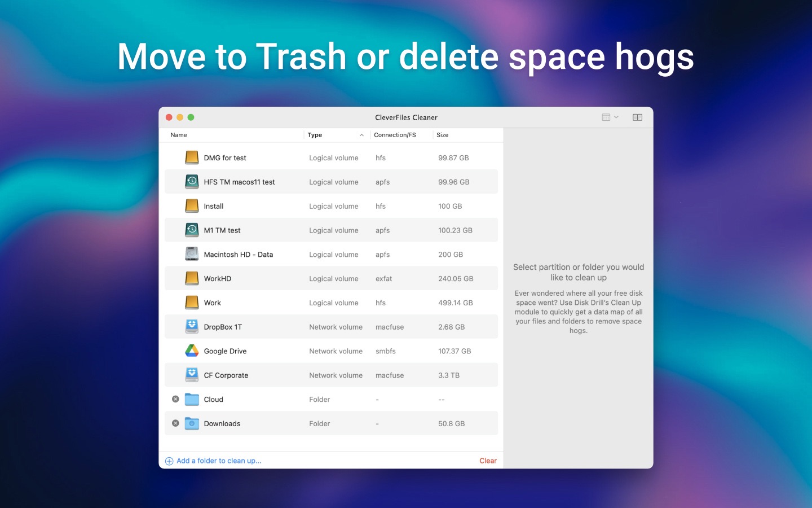The height and width of the screenshot is (508, 812).
Task: Click the HFS TM macos11 test Time Machine icon
Action: point(192,182)
